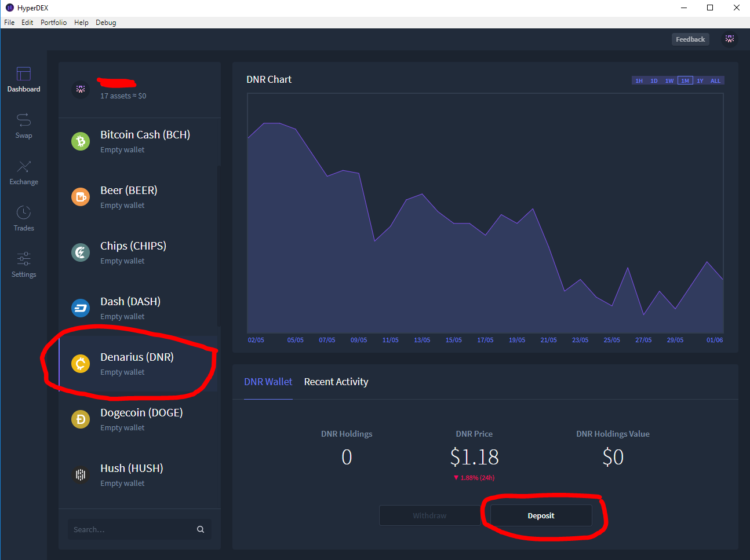Click the portfolio avatar icon beside 17 assets
Image resolution: width=750 pixels, height=560 pixels.
point(81,89)
